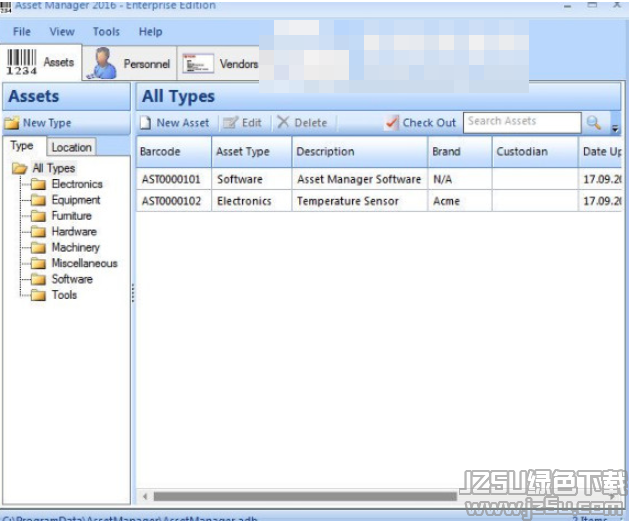The image size is (629, 521).
Task: Open the Help menu
Action: 150,32
